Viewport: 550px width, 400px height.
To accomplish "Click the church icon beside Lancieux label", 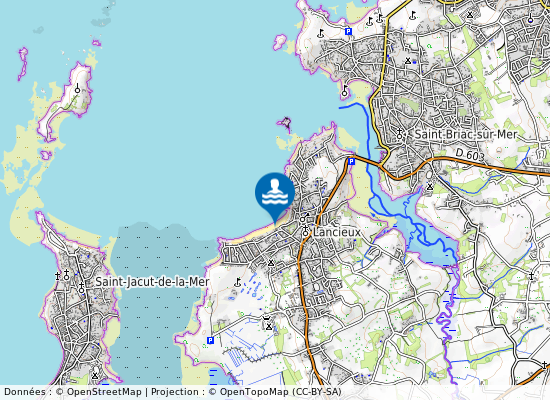I will pyautogui.click(x=306, y=231).
